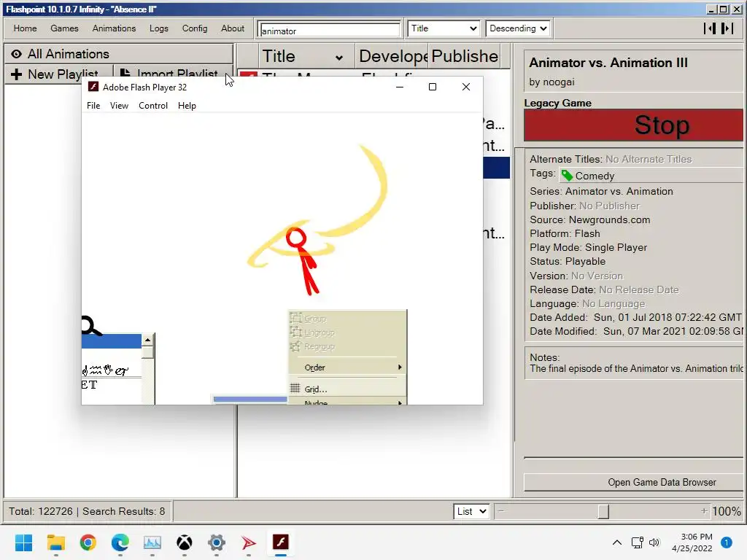Click the eye icon beside All Animations
The image size is (747, 560).
[16, 54]
